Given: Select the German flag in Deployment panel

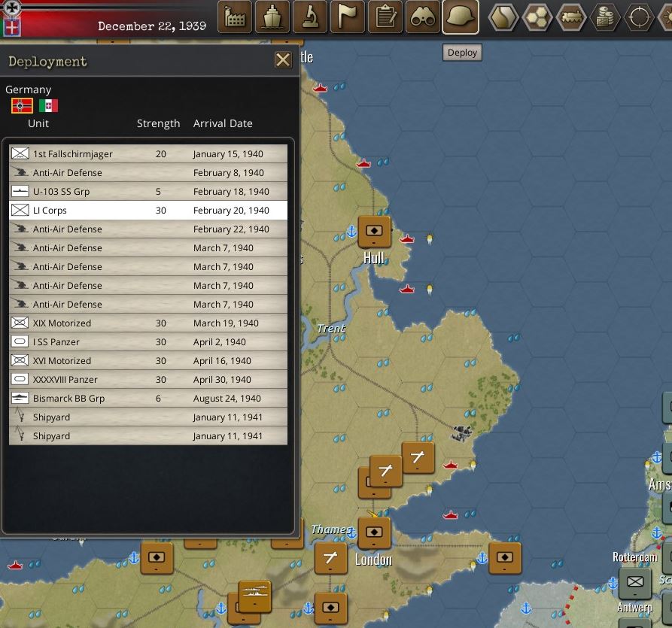Looking at the screenshot, I should (22, 105).
